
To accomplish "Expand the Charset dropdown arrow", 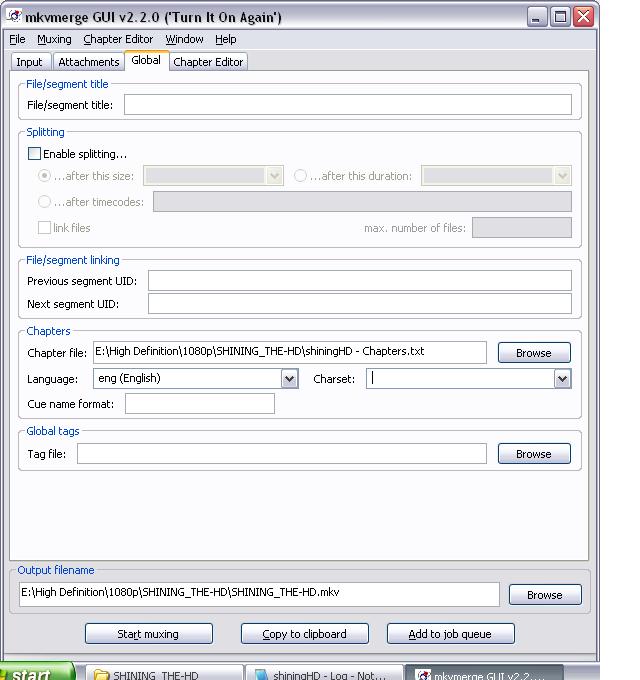I will (562, 379).
